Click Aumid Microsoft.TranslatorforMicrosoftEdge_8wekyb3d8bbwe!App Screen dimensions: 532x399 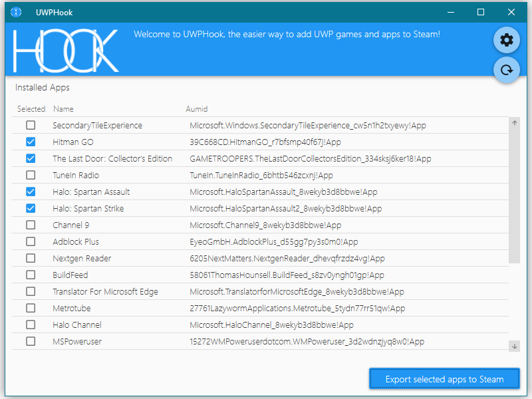[x=297, y=292]
